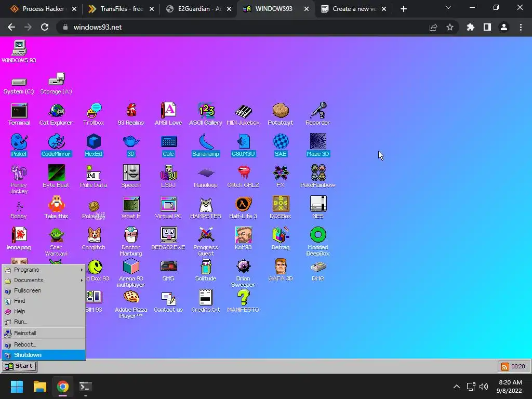Viewport: 532px width, 399px height.
Task: Select Run... in the Start menu
Action: point(44,322)
